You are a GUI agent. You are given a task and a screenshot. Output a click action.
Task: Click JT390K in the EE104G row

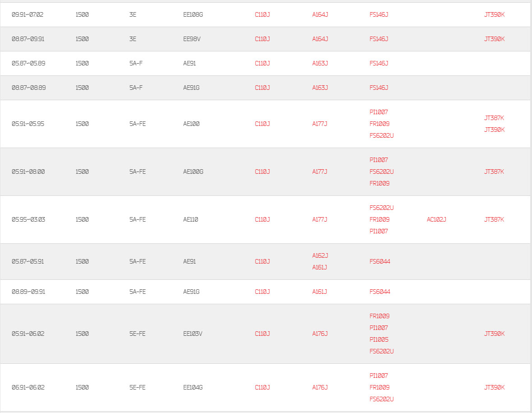coord(494,388)
